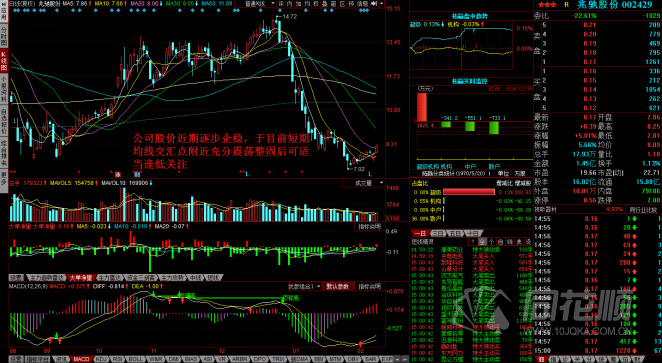Switch order monitor period to 三日

tap(438, 233)
